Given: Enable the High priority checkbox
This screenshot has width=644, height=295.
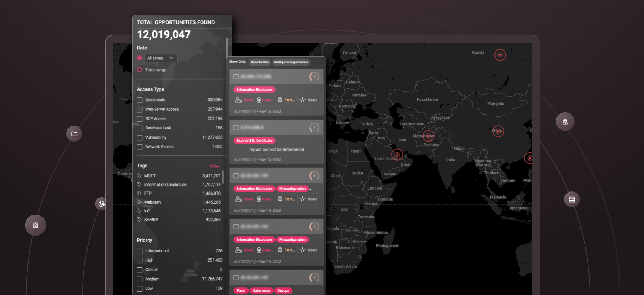Looking at the screenshot, I should (x=140, y=261).
